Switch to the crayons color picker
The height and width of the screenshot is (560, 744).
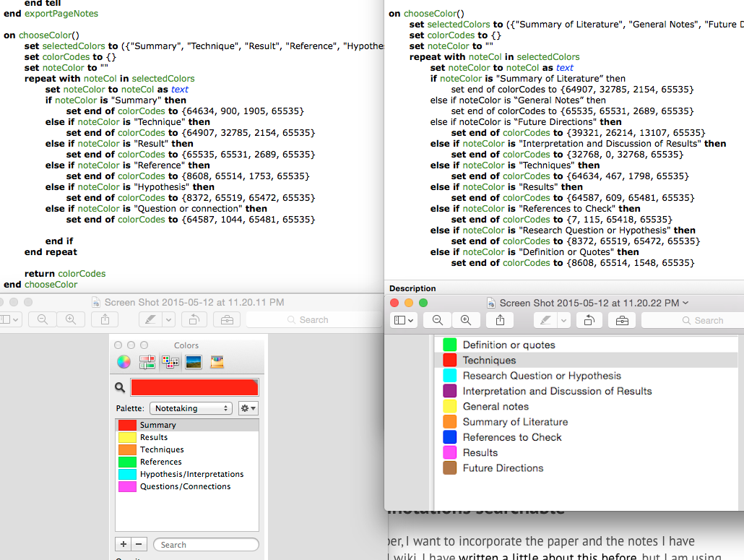point(217,362)
